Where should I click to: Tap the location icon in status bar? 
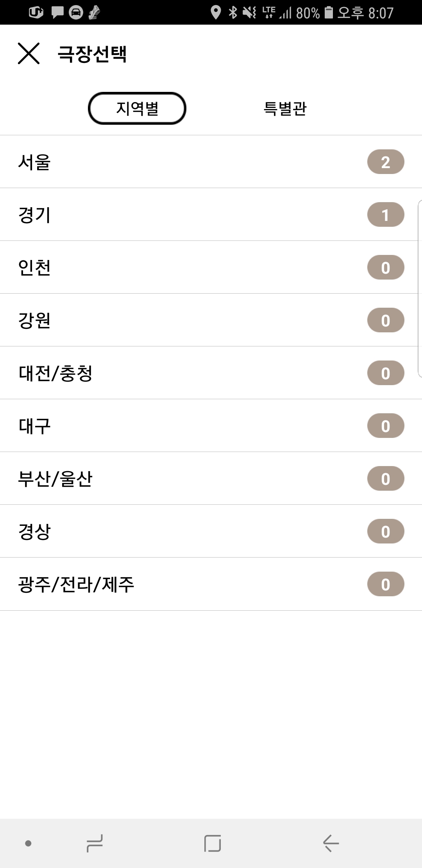click(216, 13)
